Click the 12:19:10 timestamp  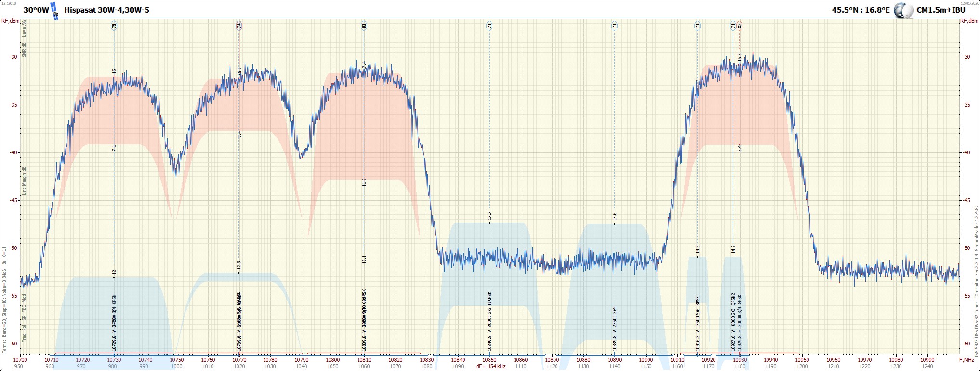[x=9, y=3]
